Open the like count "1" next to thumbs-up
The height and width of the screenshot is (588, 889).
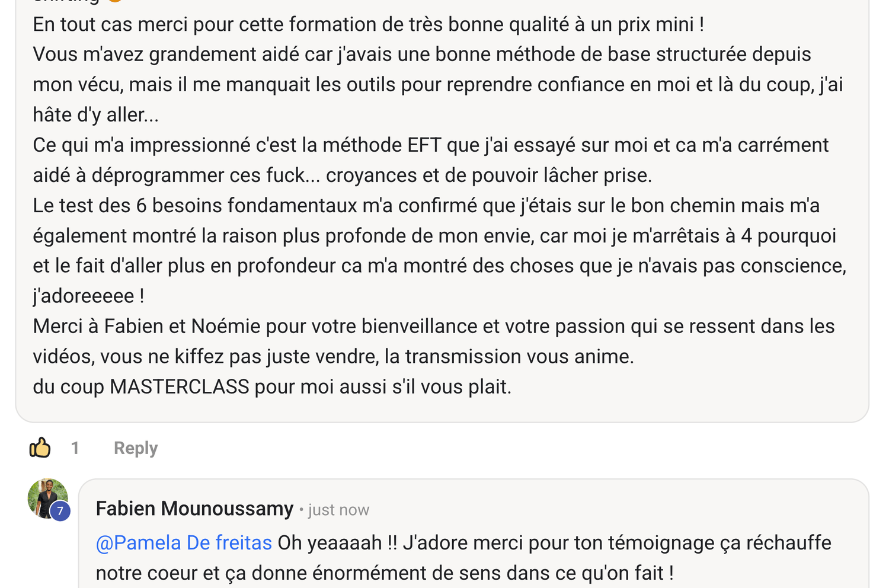[x=75, y=448]
